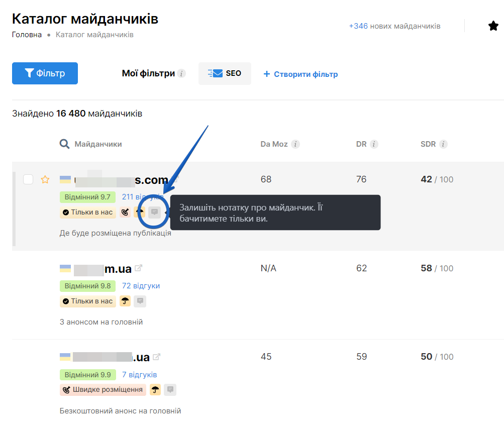Screen dimensions: 504x425
Task: Click the umbrella icon on the m.ua row
Action: (x=125, y=301)
